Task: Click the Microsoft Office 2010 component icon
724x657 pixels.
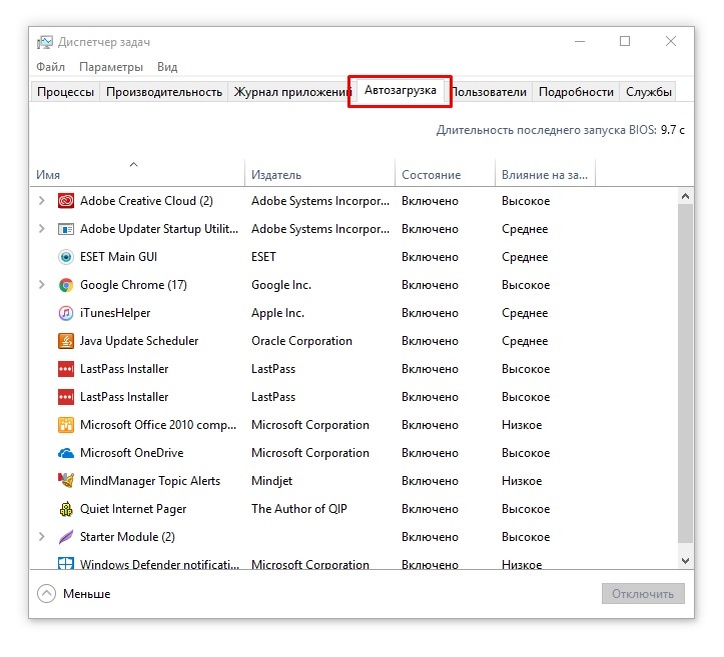Action: click(x=66, y=425)
